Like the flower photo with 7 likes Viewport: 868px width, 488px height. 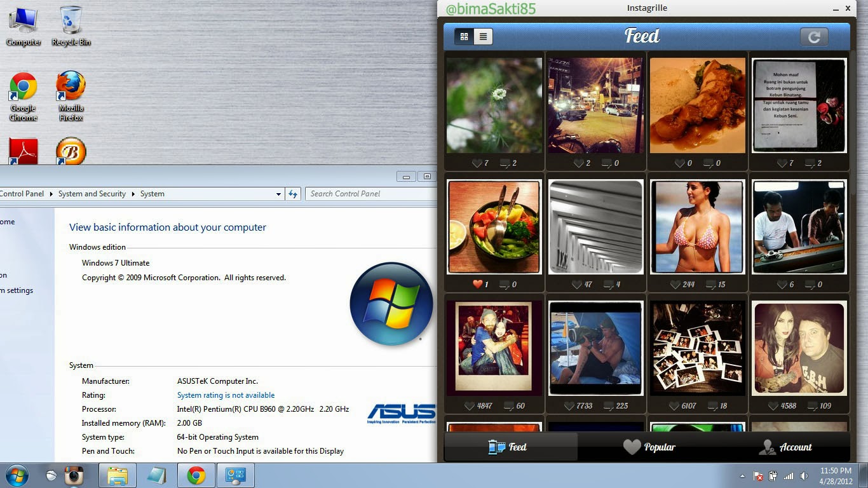[x=477, y=163]
